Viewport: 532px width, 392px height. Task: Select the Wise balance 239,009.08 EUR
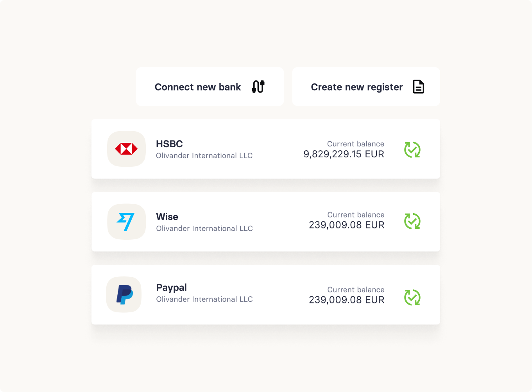click(x=347, y=225)
